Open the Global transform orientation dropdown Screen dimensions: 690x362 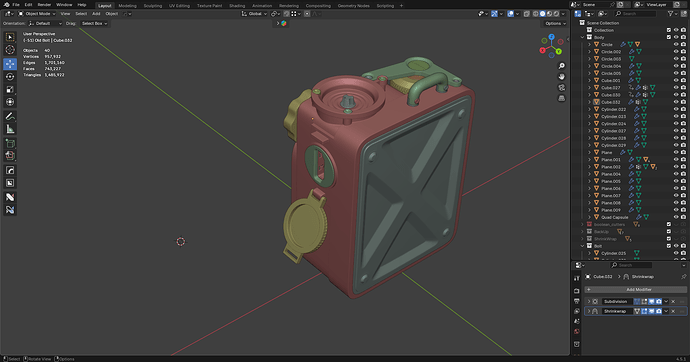254,14
